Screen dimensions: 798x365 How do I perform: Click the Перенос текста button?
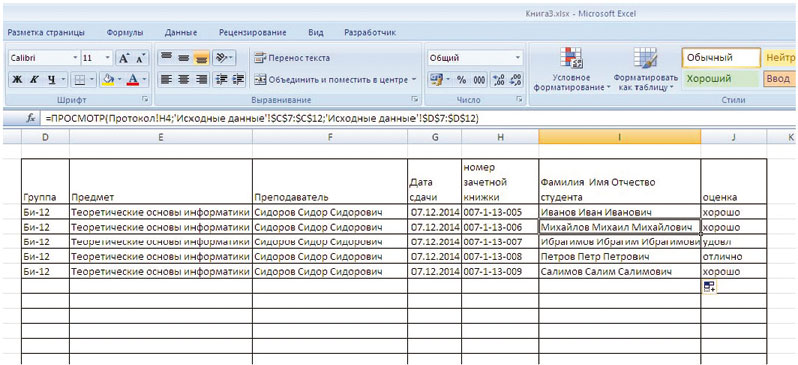click(x=292, y=58)
